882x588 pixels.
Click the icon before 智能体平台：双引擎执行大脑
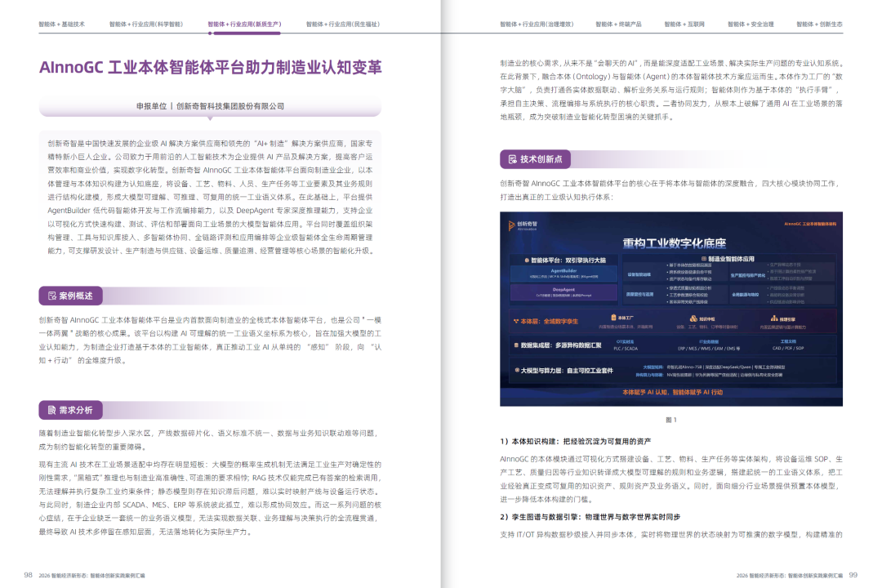click(527, 261)
